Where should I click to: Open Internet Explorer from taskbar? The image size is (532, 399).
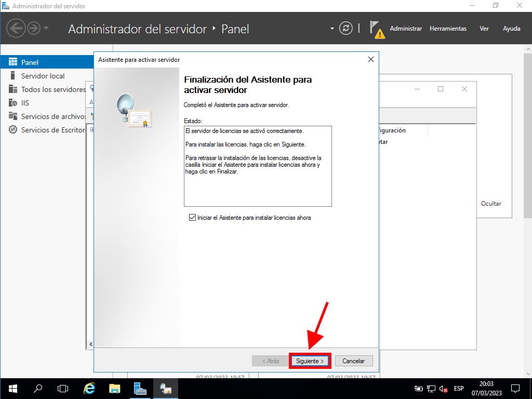coord(89,388)
